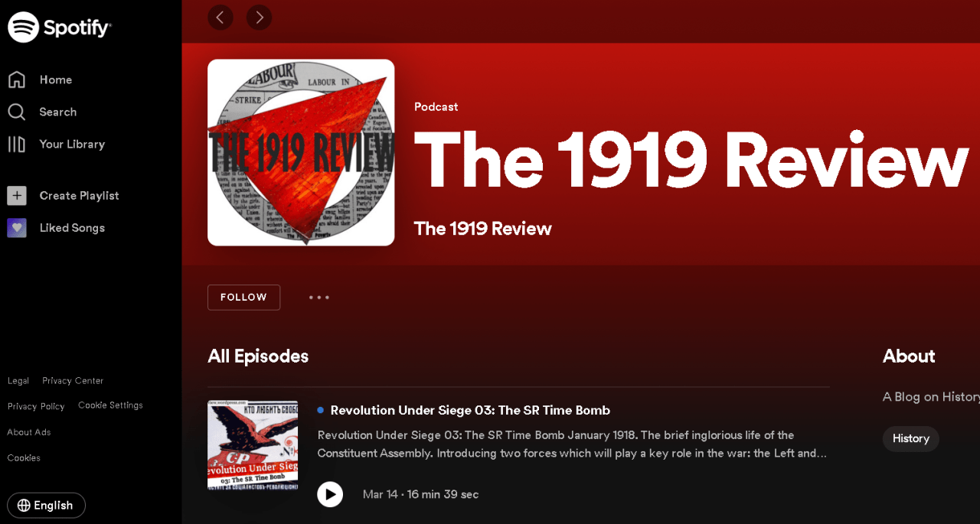Open the Legal link
Image resolution: width=980 pixels, height=524 pixels.
(18, 381)
